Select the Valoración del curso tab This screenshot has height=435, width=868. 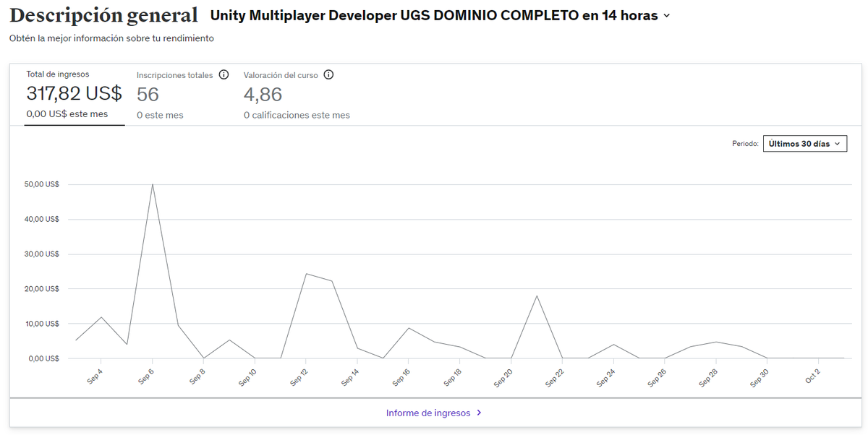point(297,95)
